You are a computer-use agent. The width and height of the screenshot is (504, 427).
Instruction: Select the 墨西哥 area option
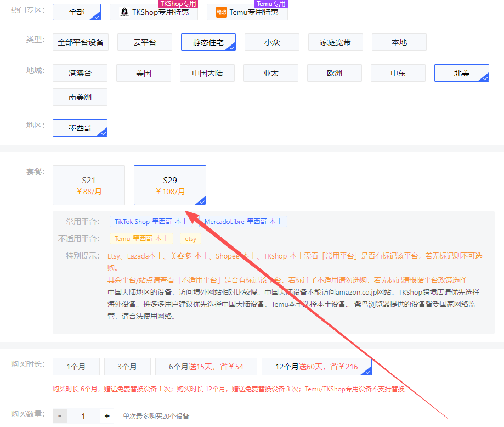point(80,128)
